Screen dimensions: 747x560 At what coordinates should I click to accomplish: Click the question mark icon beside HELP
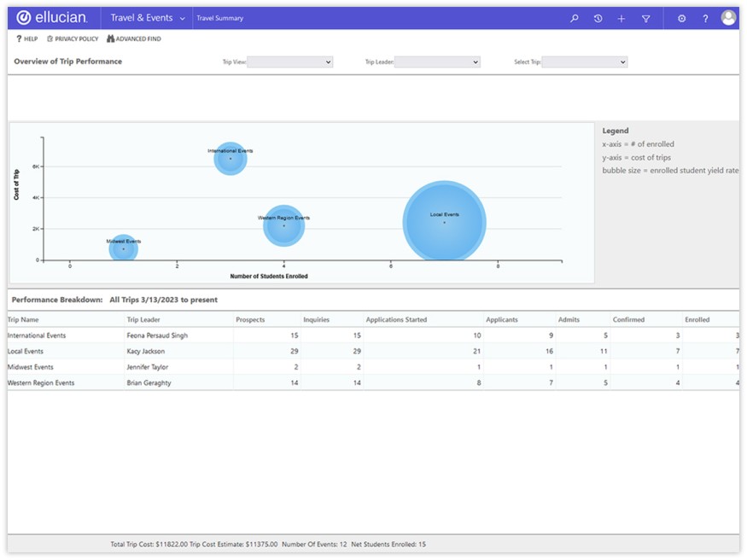(x=20, y=38)
